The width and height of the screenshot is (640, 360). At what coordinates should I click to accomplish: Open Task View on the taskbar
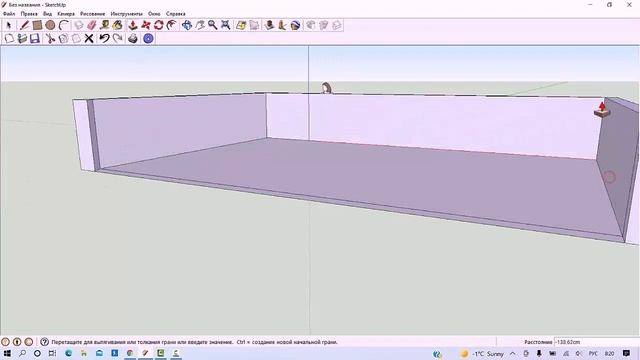pyautogui.click(x=52, y=353)
